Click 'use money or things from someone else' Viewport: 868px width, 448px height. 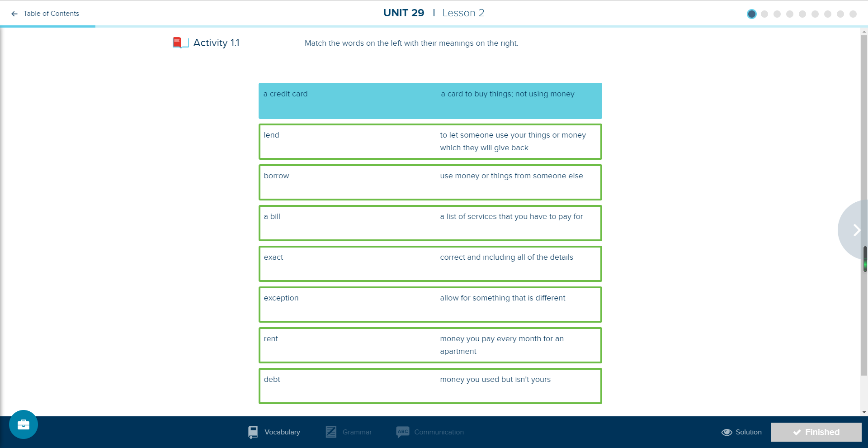point(511,176)
